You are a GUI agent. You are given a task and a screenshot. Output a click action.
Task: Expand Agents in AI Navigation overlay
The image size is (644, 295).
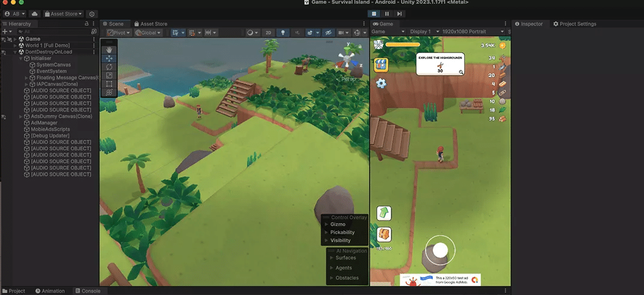click(x=332, y=268)
